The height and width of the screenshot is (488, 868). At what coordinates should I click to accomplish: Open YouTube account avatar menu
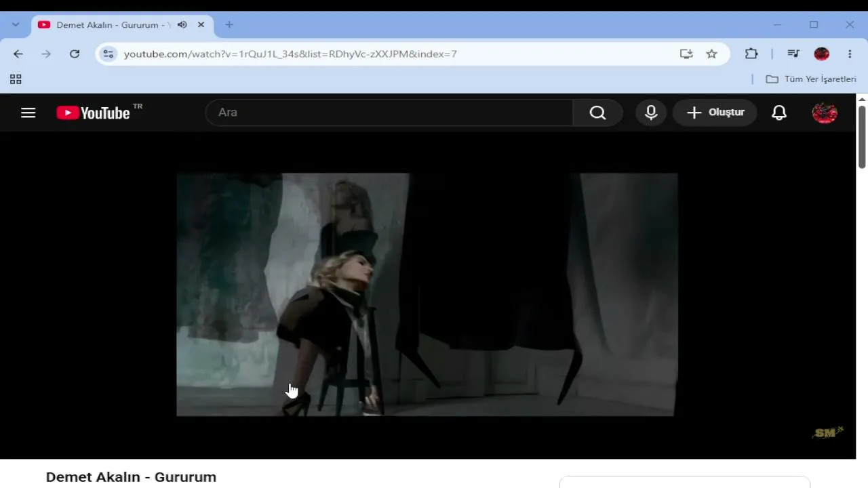(825, 113)
